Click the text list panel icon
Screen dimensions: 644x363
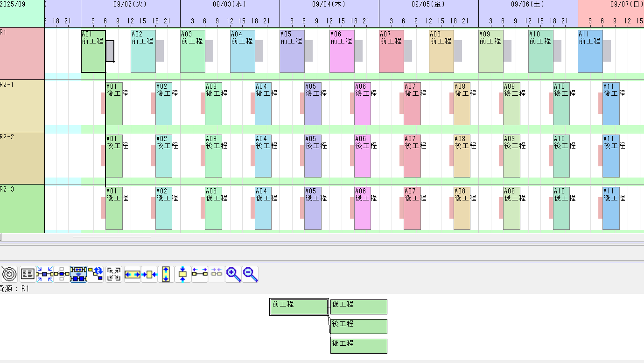click(x=28, y=274)
